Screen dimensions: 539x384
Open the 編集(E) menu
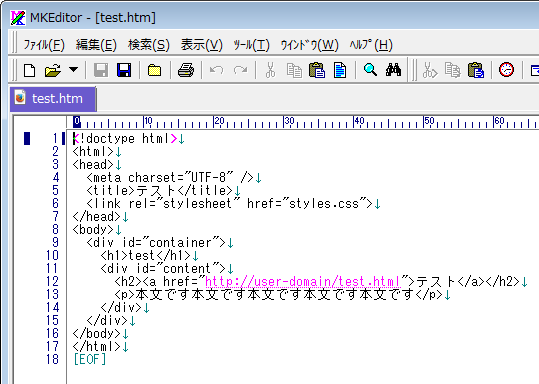coord(96,45)
